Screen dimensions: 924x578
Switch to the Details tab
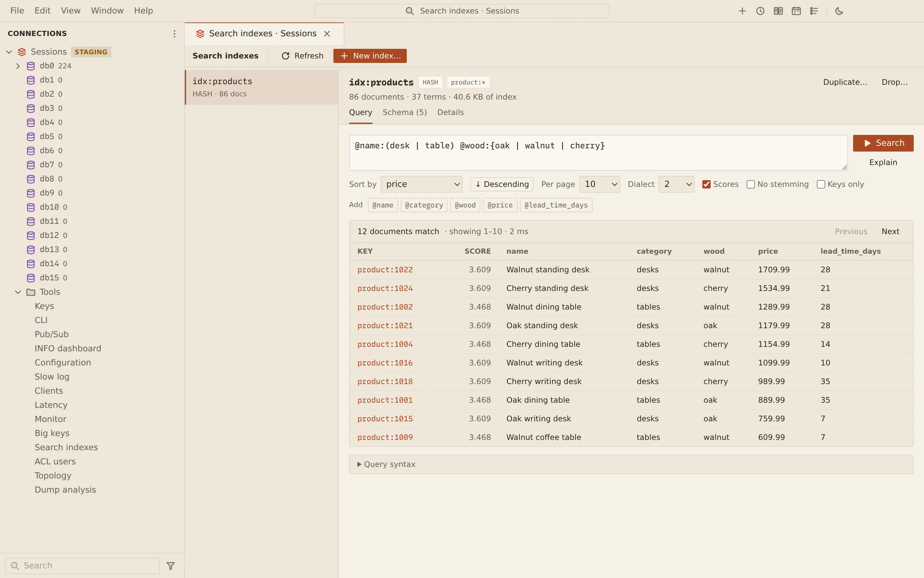pyautogui.click(x=450, y=112)
